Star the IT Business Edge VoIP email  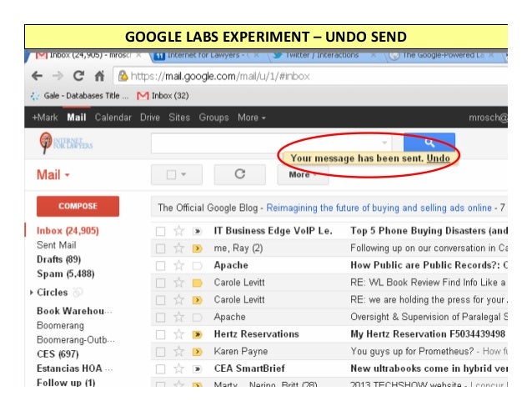[178, 231]
